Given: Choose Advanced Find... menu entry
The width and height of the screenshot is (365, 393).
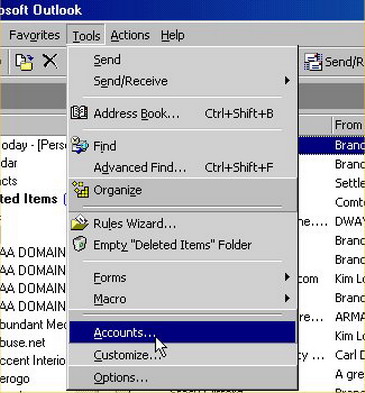Looking at the screenshot, I should (x=182, y=167).
